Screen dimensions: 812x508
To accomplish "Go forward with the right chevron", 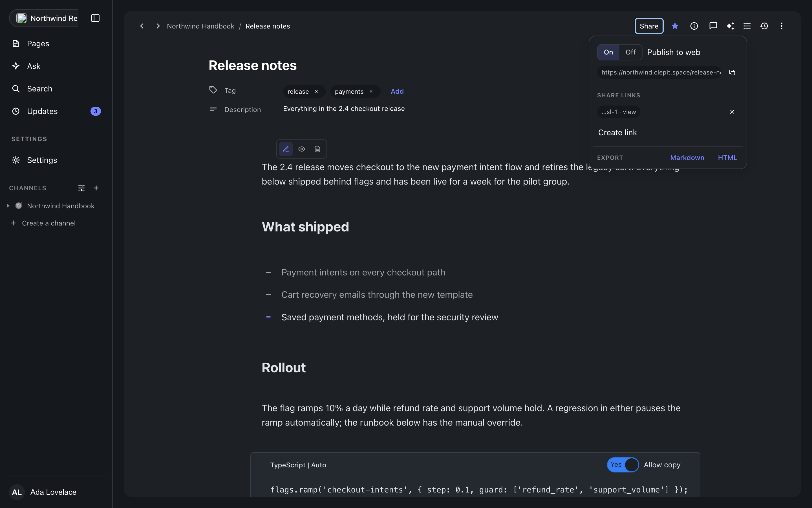I will click(158, 26).
